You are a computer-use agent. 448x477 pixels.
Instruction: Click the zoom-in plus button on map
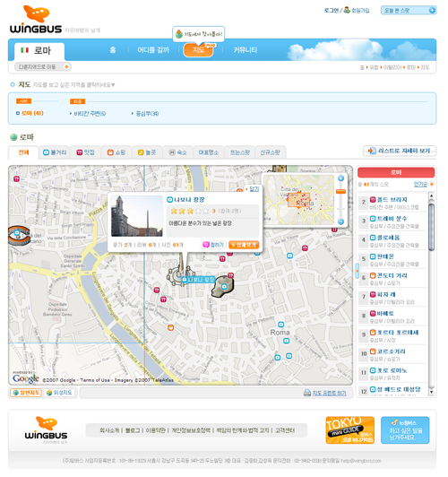340,178
